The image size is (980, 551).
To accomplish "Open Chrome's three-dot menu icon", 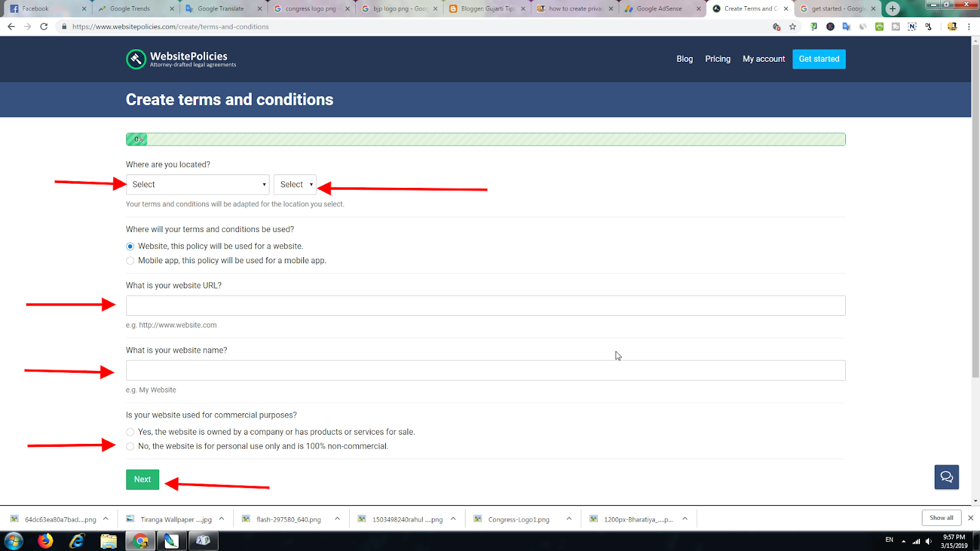I will (968, 26).
